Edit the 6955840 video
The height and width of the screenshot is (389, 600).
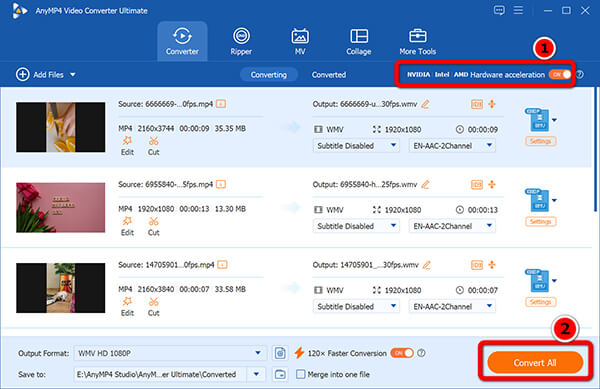tap(127, 226)
